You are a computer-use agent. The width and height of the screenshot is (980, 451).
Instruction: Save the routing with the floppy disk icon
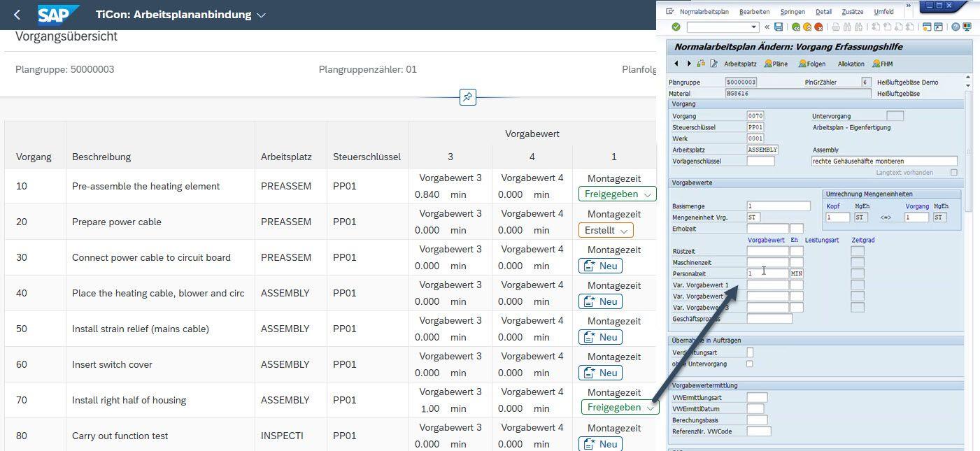pos(779,27)
